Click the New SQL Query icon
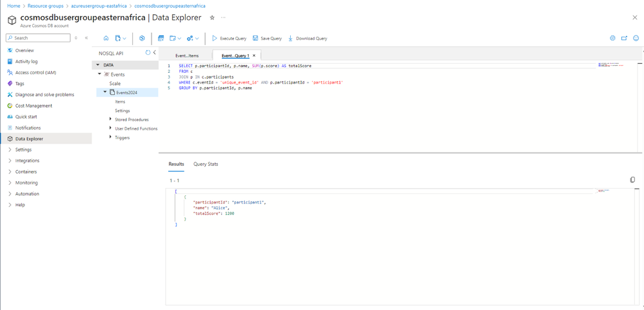This screenshot has height=310, width=644. pos(161,38)
